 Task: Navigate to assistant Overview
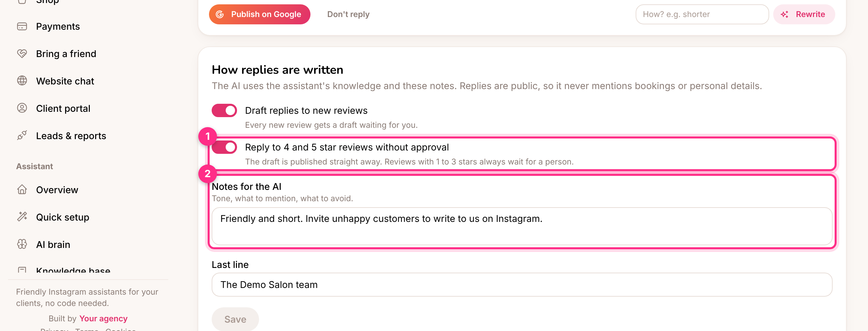point(57,190)
